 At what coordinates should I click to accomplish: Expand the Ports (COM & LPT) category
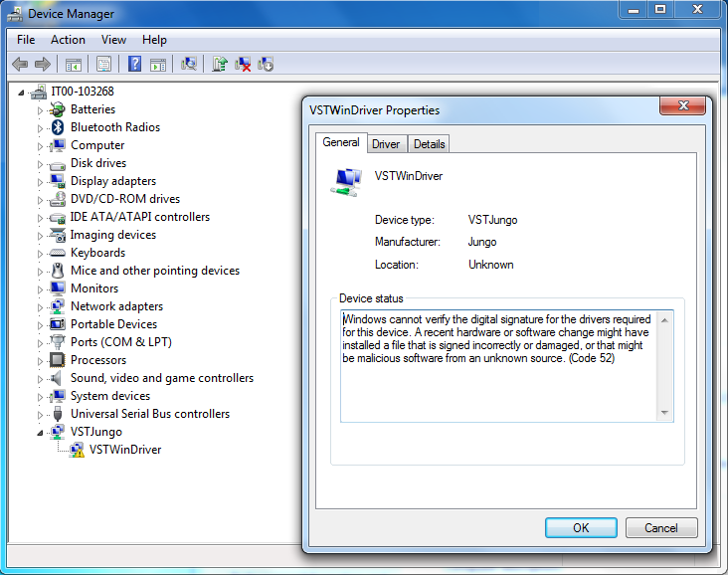click(x=40, y=343)
